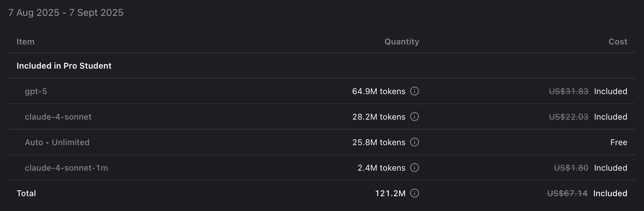Open info icon for Auto Unlimited tokens
Screen dimensions: 644x211
(415, 142)
